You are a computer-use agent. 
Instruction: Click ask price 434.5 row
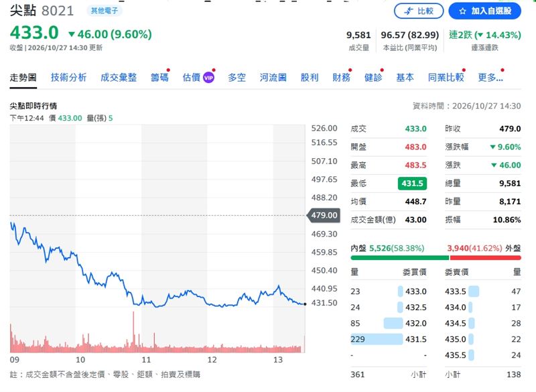tap(482, 323)
